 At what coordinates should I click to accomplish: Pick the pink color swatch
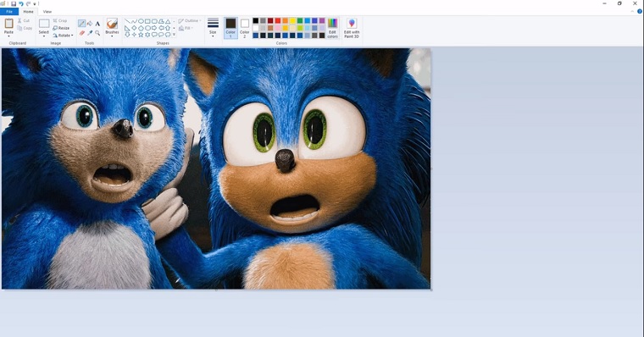pos(278,28)
